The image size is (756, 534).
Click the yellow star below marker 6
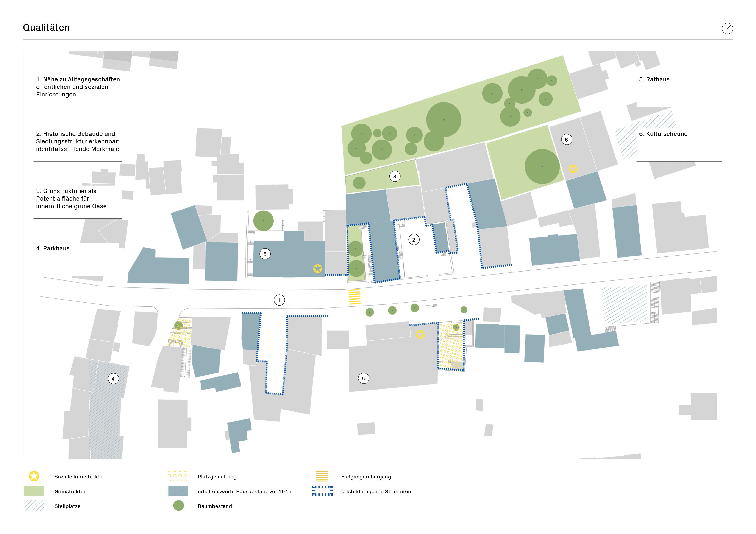tap(573, 169)
